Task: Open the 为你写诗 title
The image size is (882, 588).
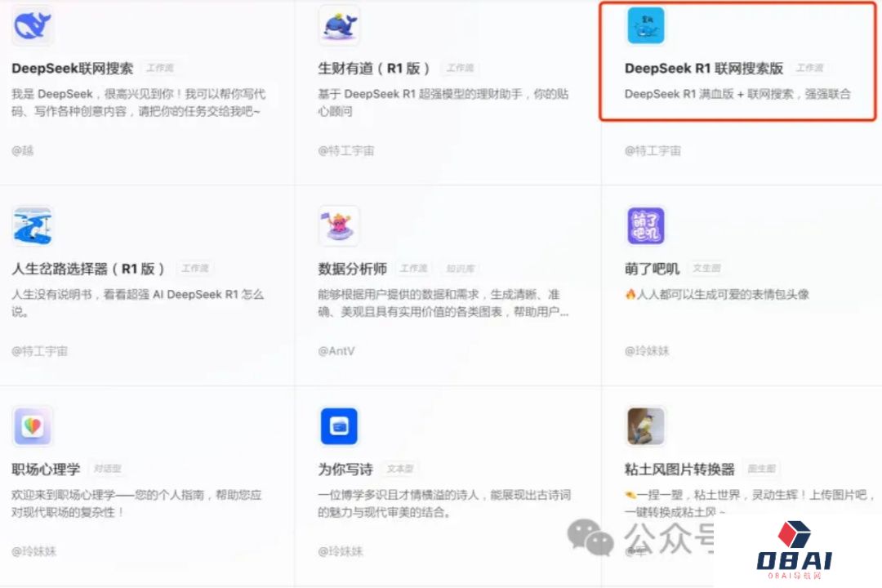Action: tap(345, 469)
